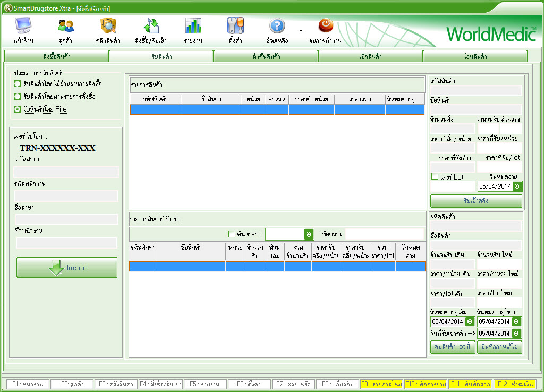
Task: Expand the ค้นหาจาก dropdown list
Action: [x=309, y=234]
